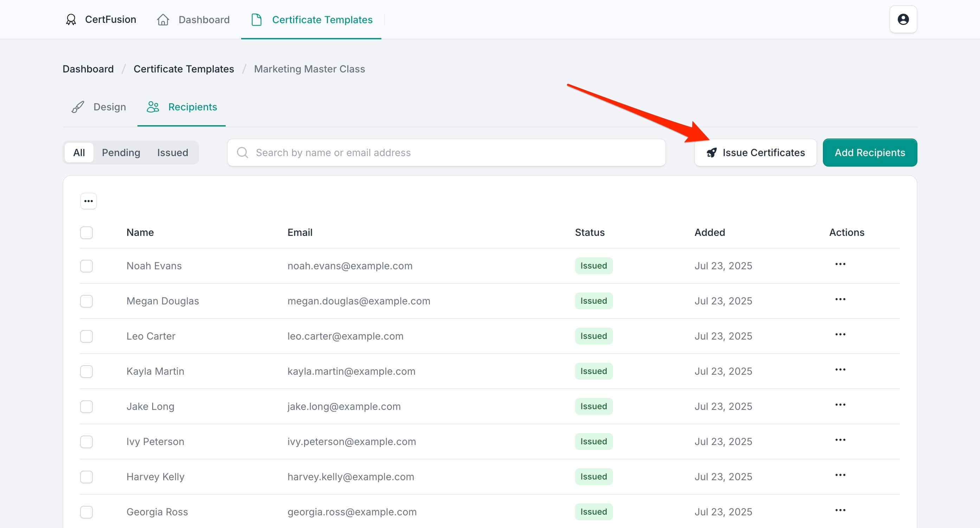Select the Pending filter tab
This screenshot has width=980, height=528.
(121, 152)
